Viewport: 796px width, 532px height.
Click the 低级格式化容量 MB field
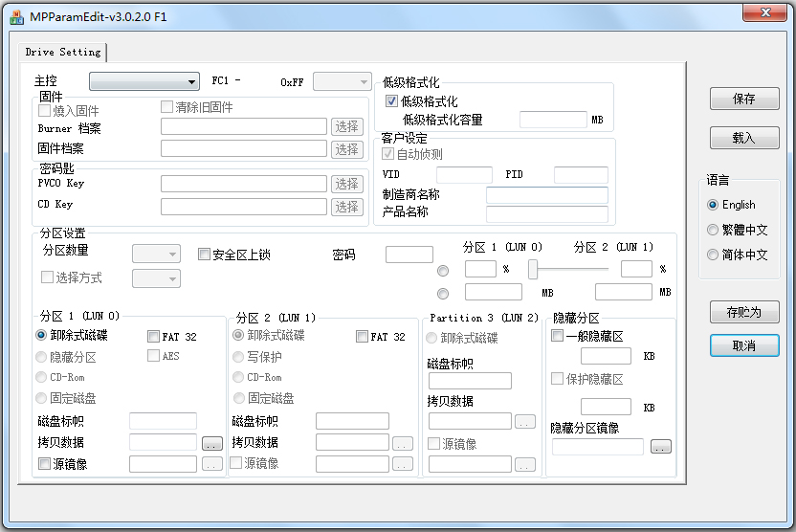(x=553, y=120)
